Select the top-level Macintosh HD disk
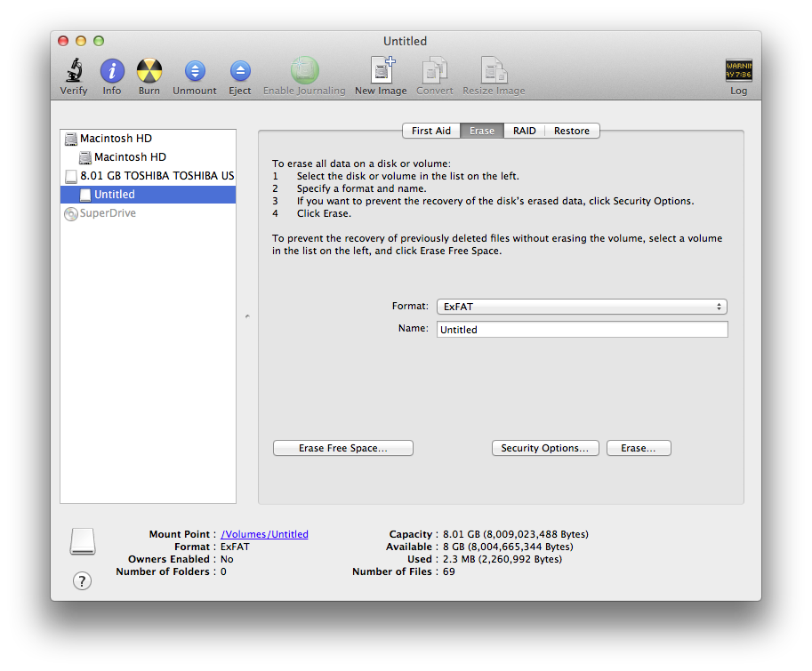The image size is (812, 671). tap(149, 139)
